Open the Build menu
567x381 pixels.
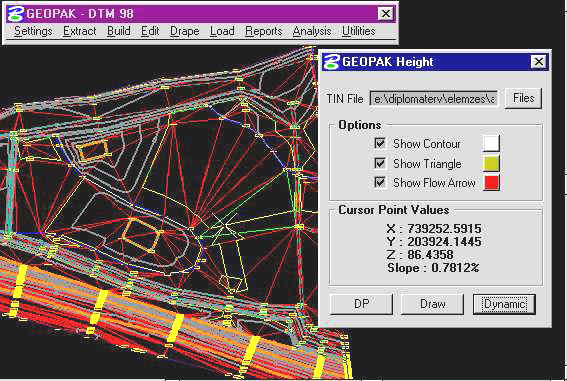pos(119,31)
